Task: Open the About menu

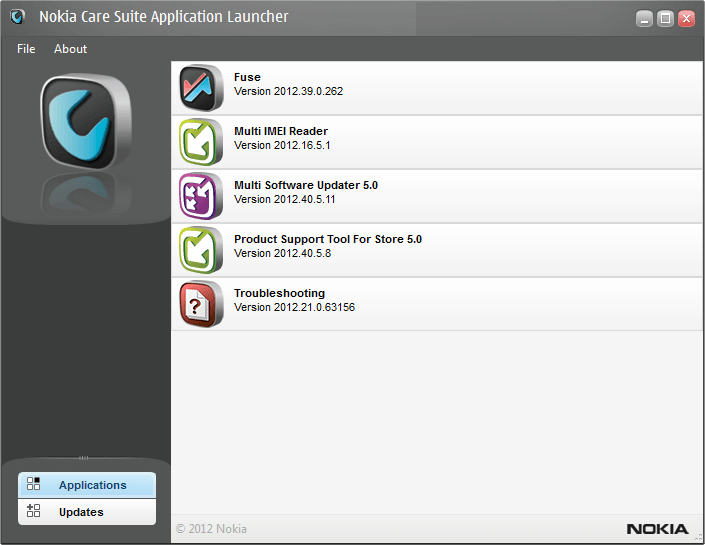Action: [71, 49]
